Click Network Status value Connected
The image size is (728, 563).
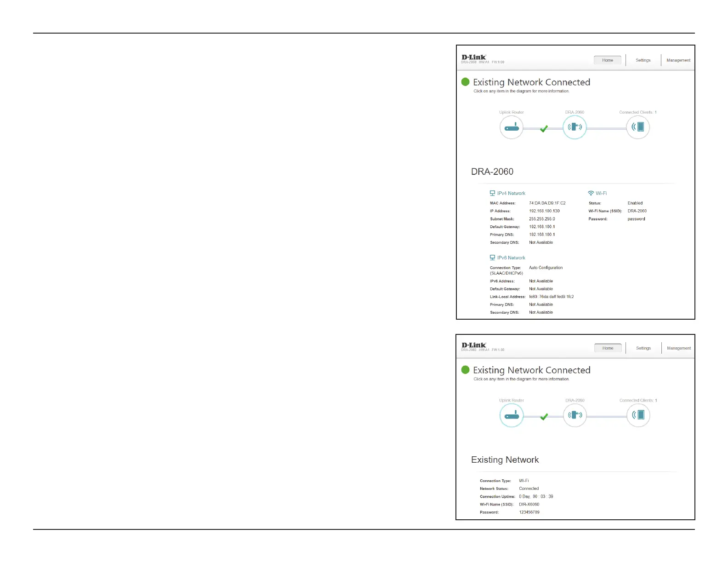pyautogui.click(x=529, y=488)
